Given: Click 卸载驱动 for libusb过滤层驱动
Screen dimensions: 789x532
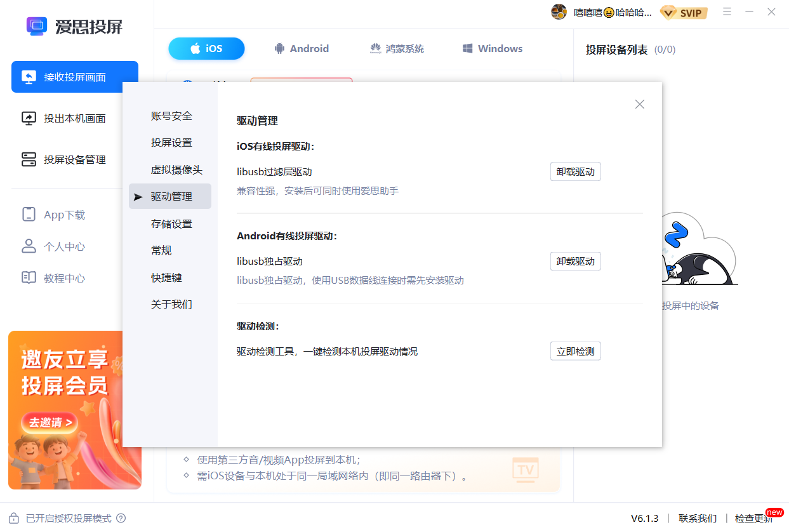Looking at the screenshot, I should pyautogui.click(x=575, y=171).
